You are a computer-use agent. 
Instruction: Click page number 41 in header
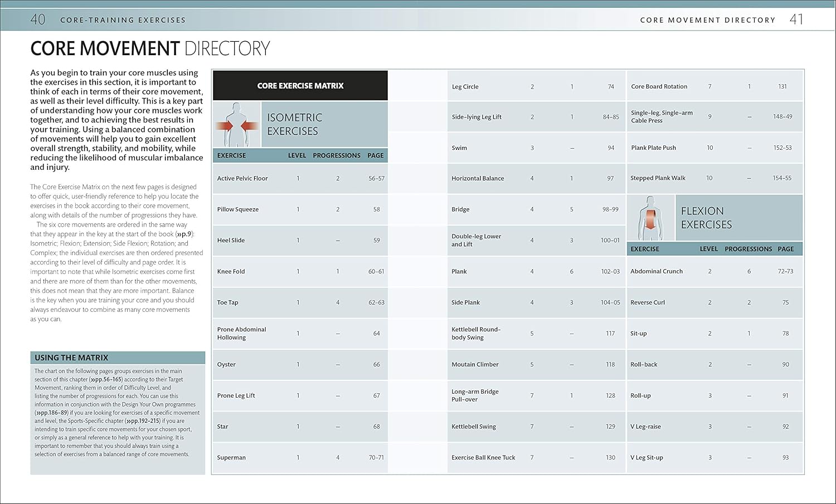pyautogui.click(x=796, y=19)
